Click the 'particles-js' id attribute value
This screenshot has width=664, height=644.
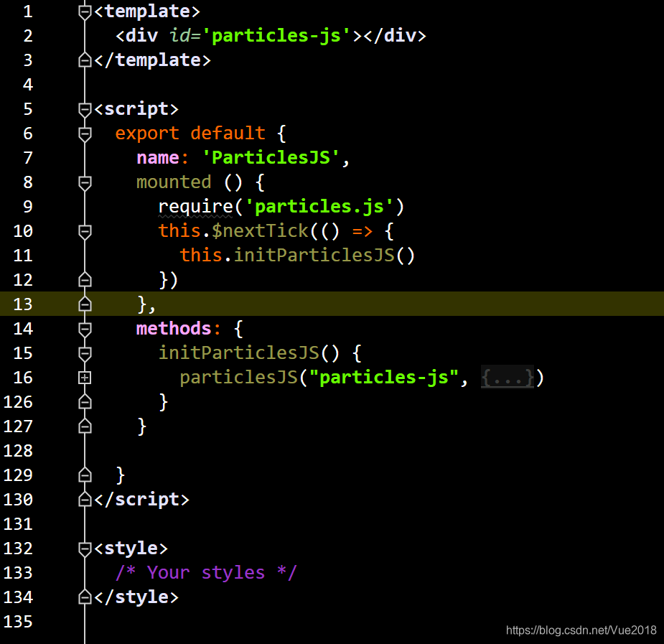pyautogui.click(x=276, y=36)
